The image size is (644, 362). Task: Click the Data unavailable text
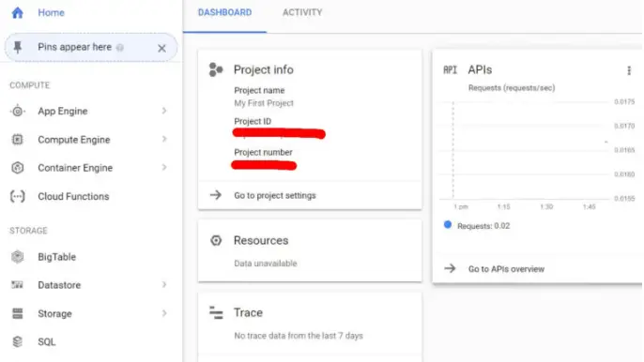[266, 264]
